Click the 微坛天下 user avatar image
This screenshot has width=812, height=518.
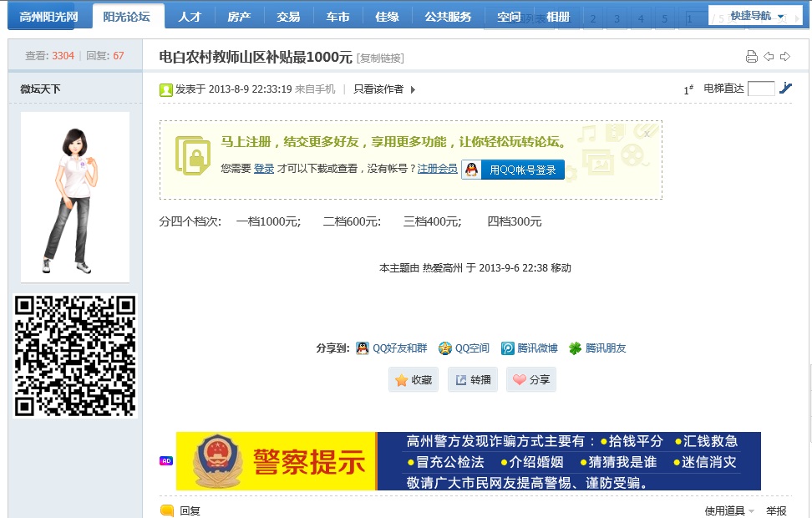pos(75,197)
